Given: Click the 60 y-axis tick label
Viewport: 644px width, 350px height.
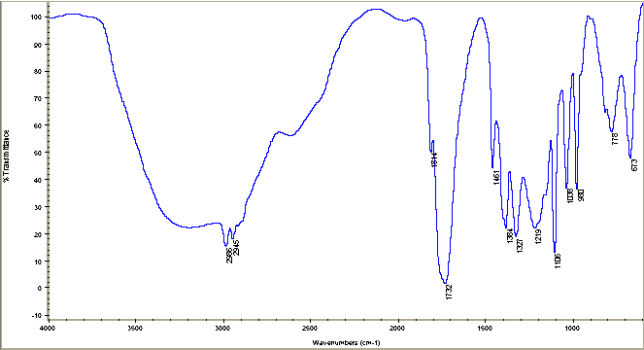Looking at the screenshot, I should pyautogui.click(x=38, y=125).
